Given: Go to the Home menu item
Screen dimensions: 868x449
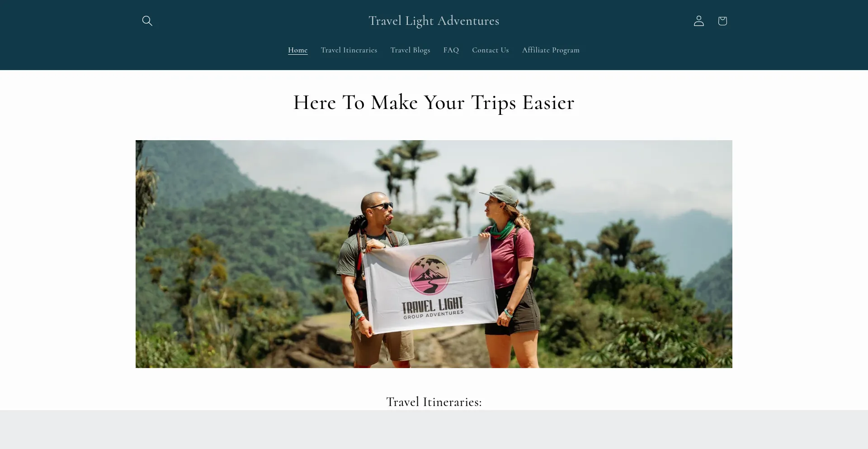Looking at the screenshot, I should pos(297,50).
